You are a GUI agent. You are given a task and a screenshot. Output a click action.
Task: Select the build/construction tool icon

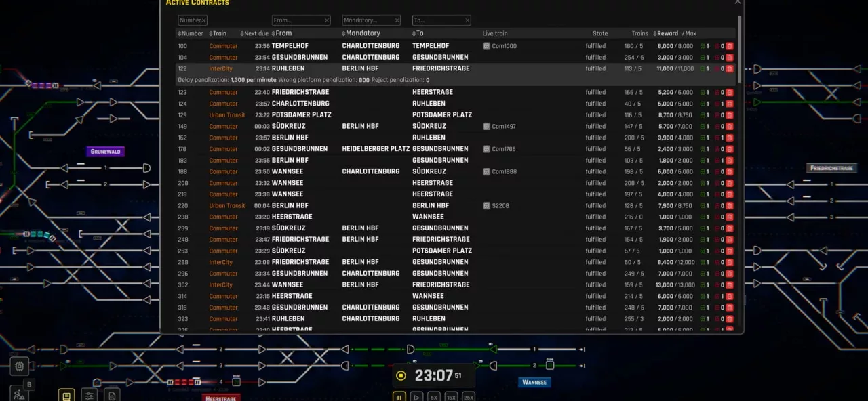[19, 394]
